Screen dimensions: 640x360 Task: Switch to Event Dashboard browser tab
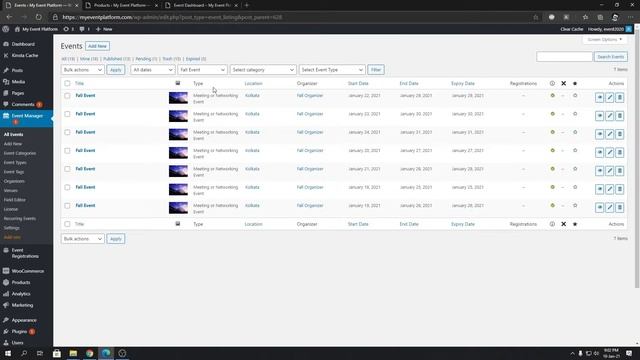click(x=202, y=5)
